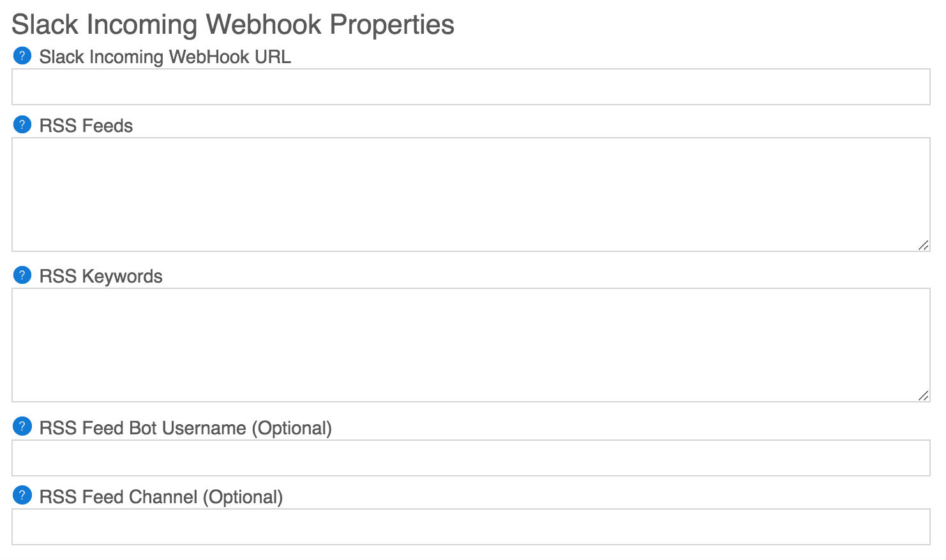Click inside the RSS Feeds text area
This screenshot has height=560, width=946.
click(471, 195)
